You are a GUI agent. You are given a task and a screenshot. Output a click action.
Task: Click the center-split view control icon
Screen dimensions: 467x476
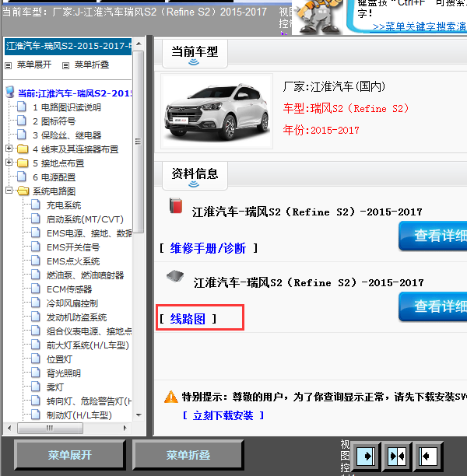[397, 456]
